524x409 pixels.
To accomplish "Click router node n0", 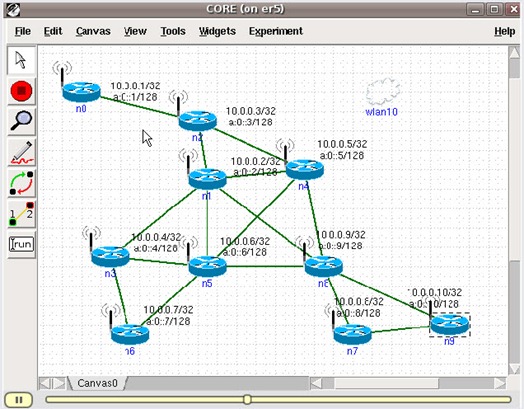I will (x=81, y=92).
